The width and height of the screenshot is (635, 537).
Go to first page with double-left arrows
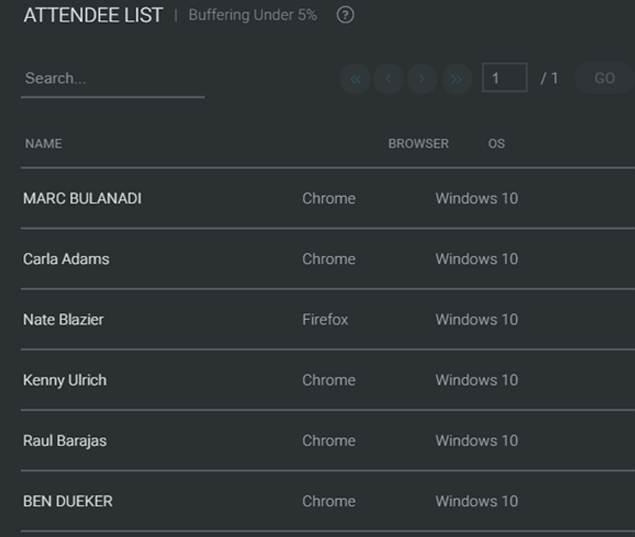[355, 79]
